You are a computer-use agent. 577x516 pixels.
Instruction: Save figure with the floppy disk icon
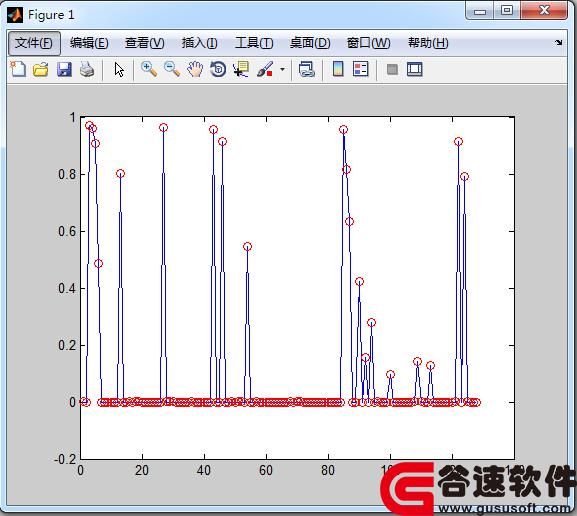[64, 69]
